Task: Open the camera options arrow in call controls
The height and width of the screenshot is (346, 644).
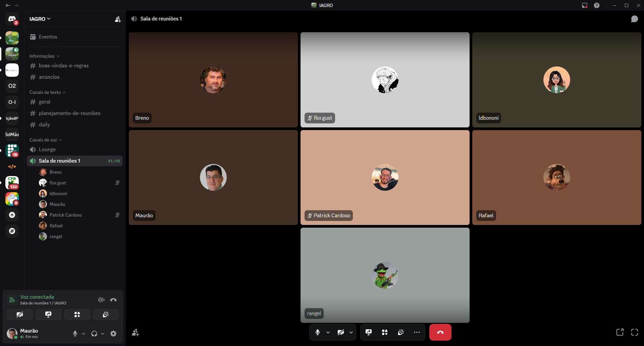Action: coord(351,332)
